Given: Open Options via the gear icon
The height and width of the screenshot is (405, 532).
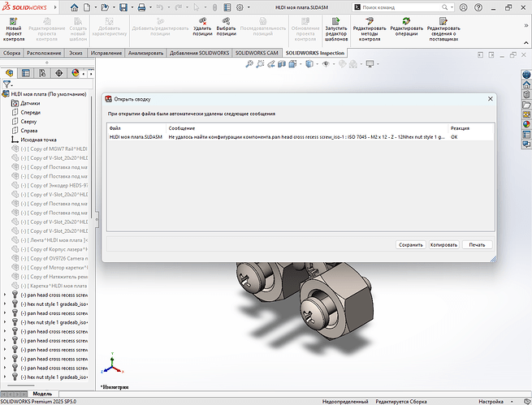Looking at the screenshot, I should [x=240, y=7].
